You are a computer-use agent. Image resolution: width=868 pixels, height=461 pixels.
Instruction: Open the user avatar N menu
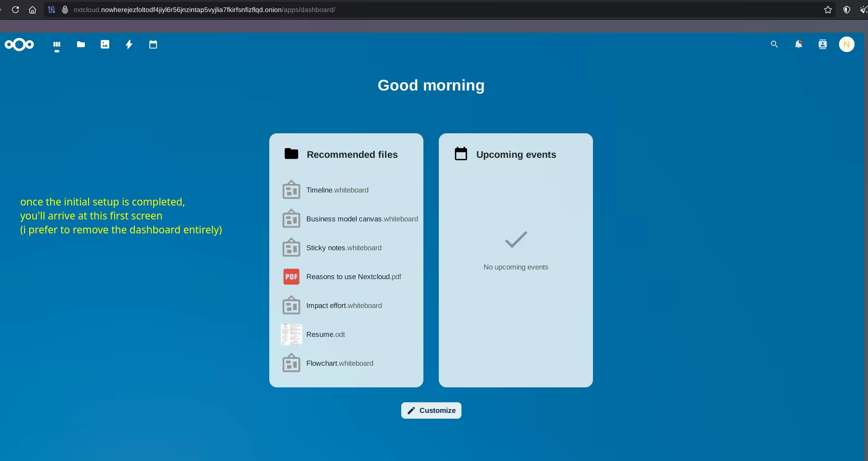[847, 44]
